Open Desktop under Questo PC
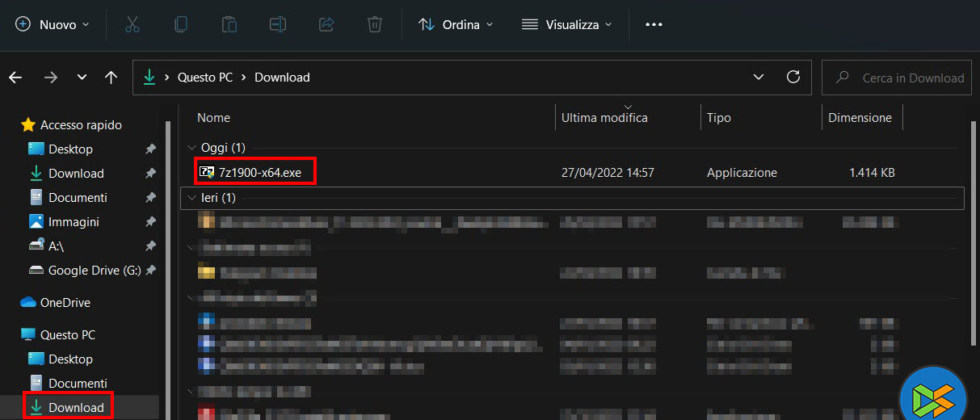Screen dimensions: 980x420 point(70,359)
